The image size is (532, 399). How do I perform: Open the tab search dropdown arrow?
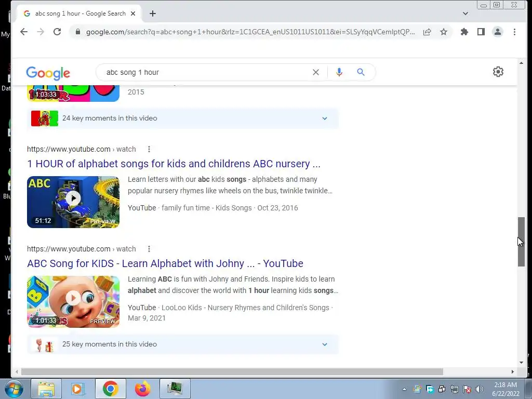coord(465,14)
